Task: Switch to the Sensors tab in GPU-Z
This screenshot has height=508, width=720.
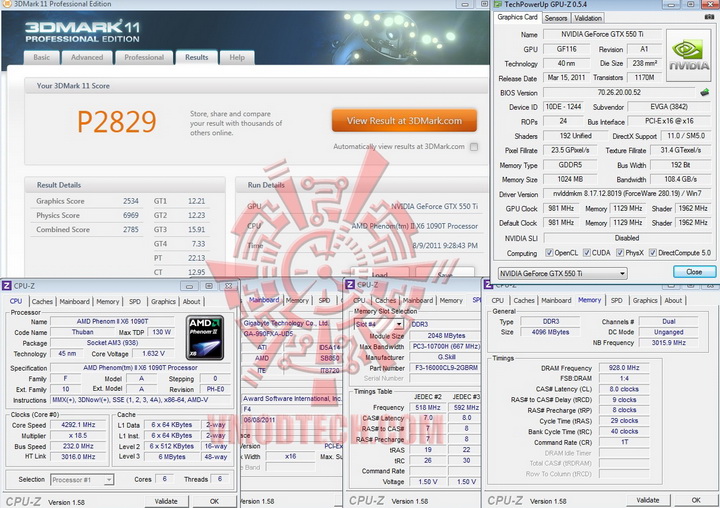Action: pyautogui.click(x=556, y=18)
